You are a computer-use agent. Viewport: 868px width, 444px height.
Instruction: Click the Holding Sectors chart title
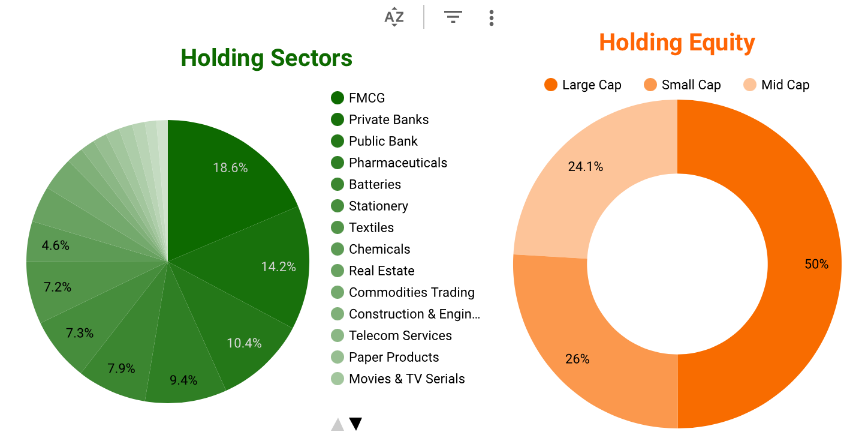[x=266, y=58]
